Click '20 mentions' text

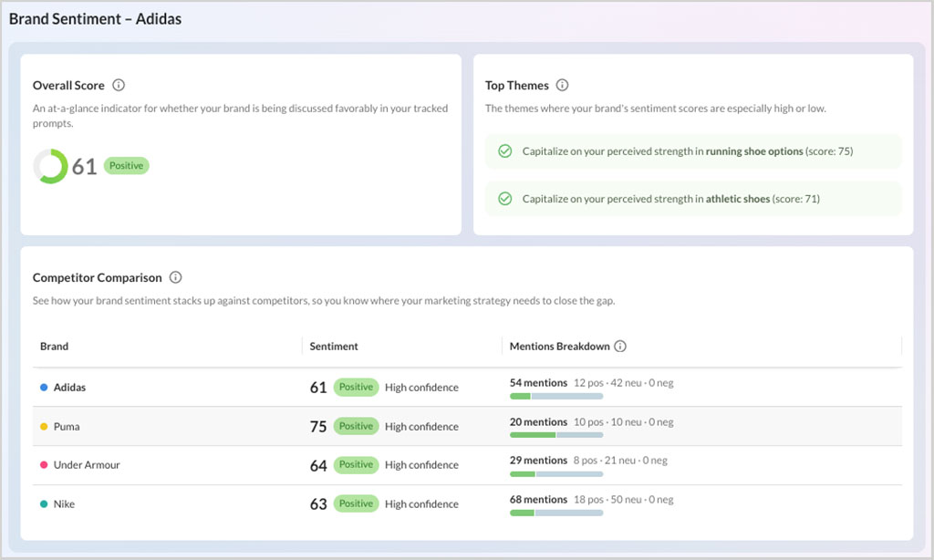click(x=538, y=421)
